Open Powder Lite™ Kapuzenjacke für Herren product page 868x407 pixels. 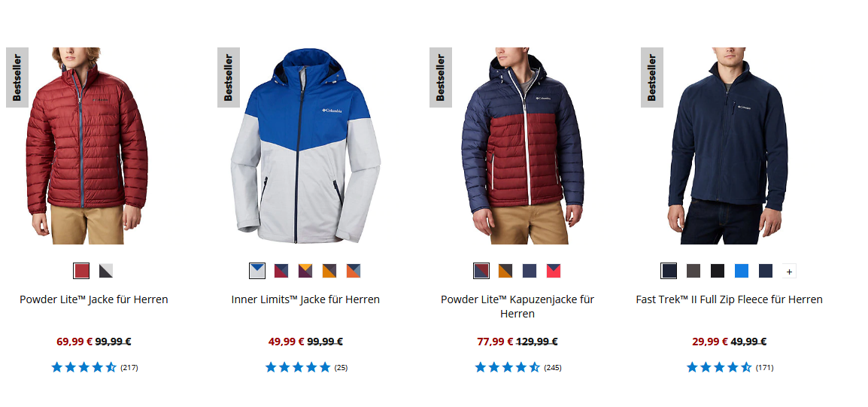click(517, 306)
